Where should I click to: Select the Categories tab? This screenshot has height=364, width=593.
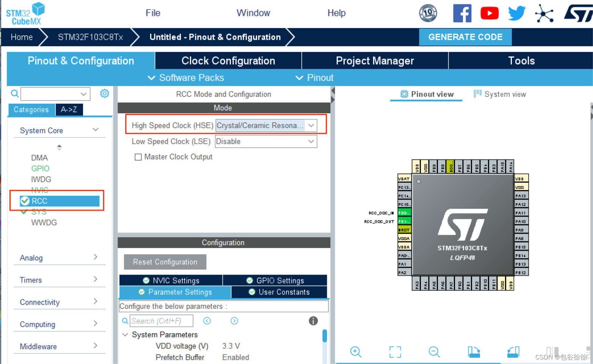pos(31,109)
